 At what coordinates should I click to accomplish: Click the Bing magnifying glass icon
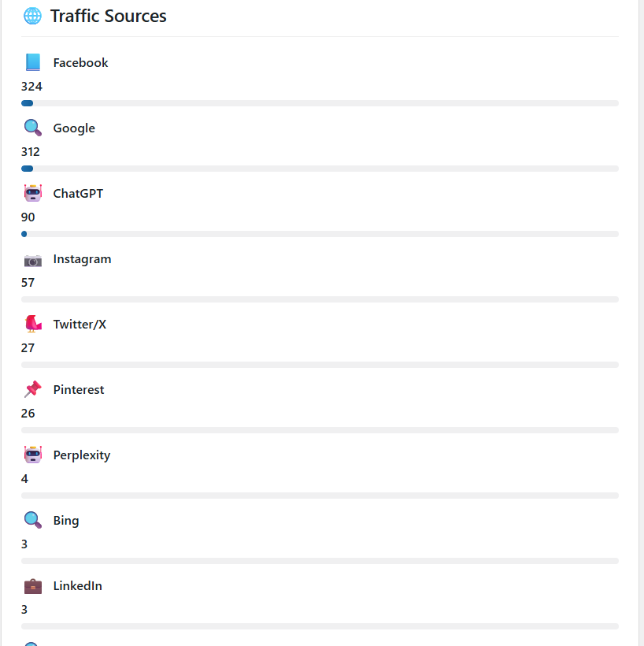point(31,518)
